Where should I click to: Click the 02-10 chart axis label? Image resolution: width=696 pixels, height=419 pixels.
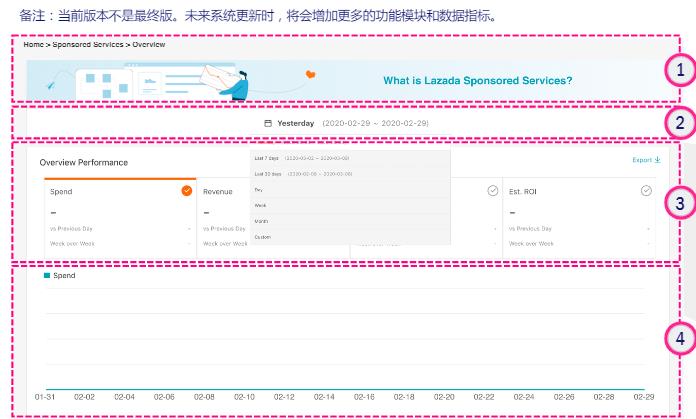pyautogui.click(x=245, y=397)
